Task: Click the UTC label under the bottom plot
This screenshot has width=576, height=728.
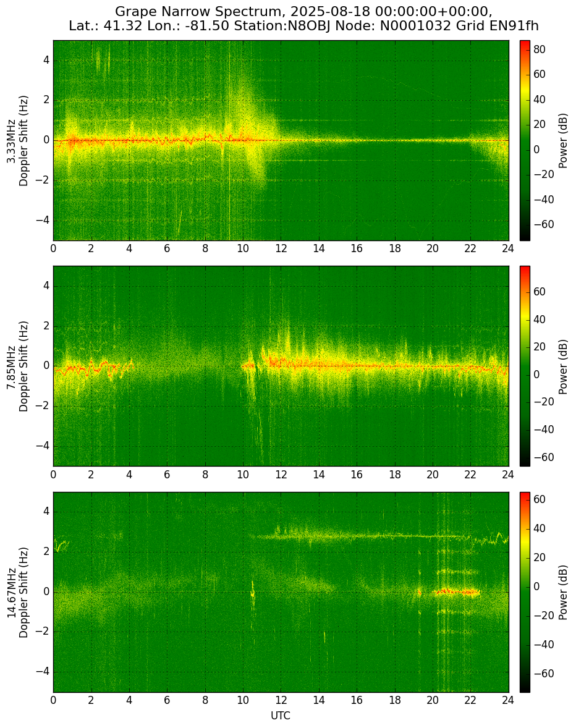Action: click(x=281, y=716)
